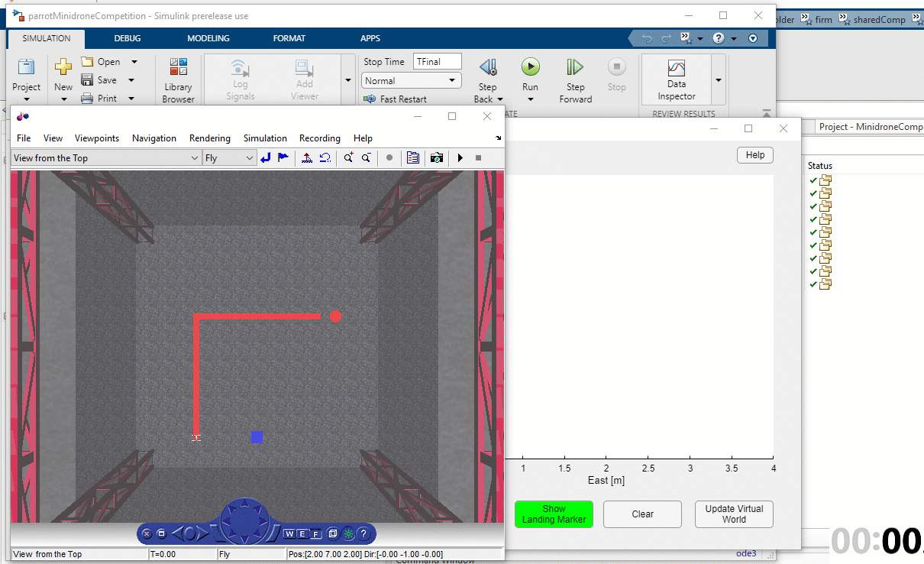Open the Library Browser

pos(179,81)
